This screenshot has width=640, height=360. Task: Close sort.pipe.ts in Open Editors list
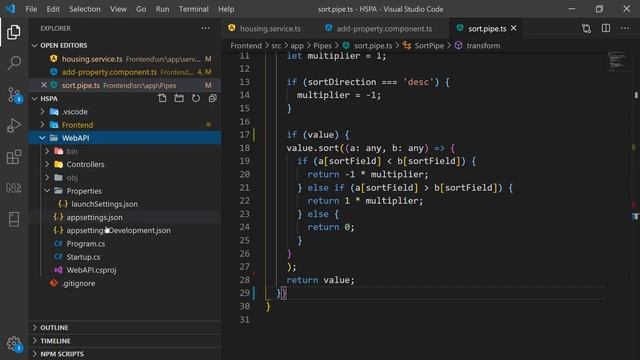click(x=44, y=85)
